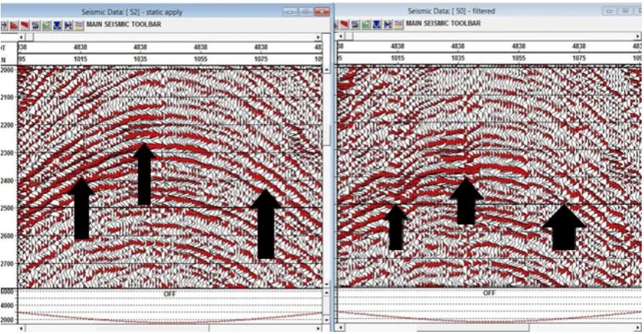
Task: Maximize the static apply seismic window
Action: (x=306, y=12)
